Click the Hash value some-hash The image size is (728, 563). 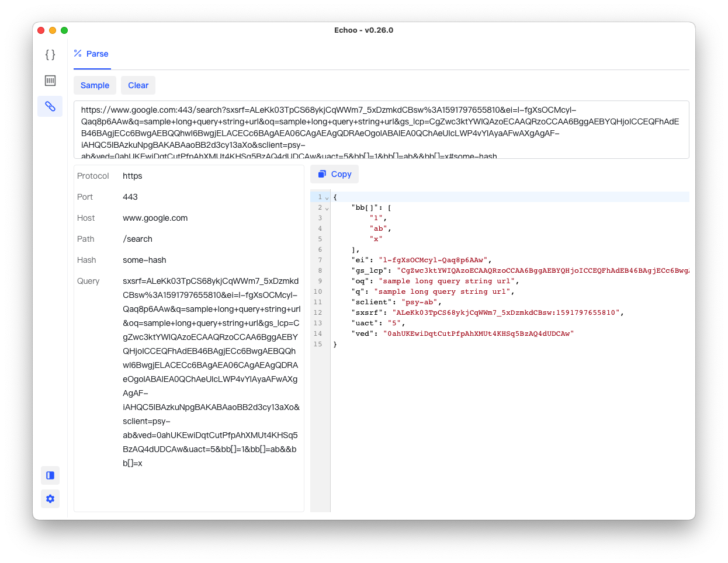pyautogui.click(x=144, y=260)
